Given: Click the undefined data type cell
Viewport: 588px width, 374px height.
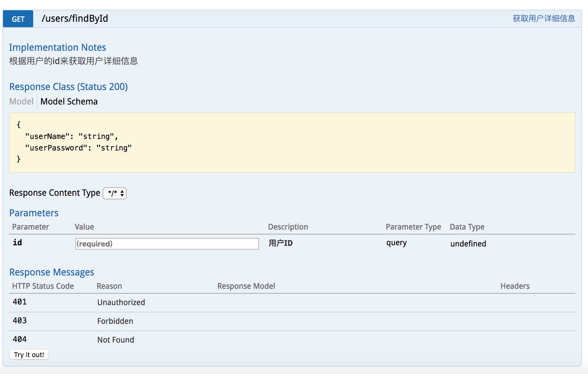Looking at the screenshot, I should [x=468, y=244].
